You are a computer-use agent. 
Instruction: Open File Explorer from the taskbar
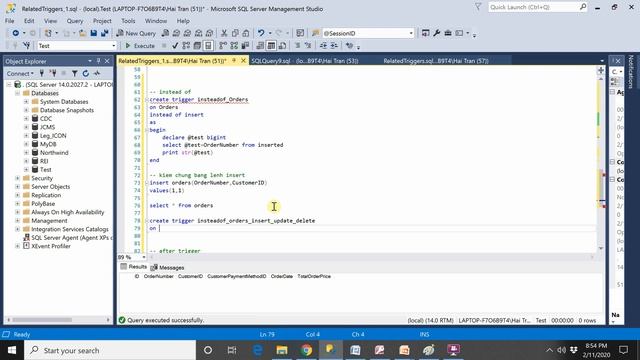click(x=282, y=350)
